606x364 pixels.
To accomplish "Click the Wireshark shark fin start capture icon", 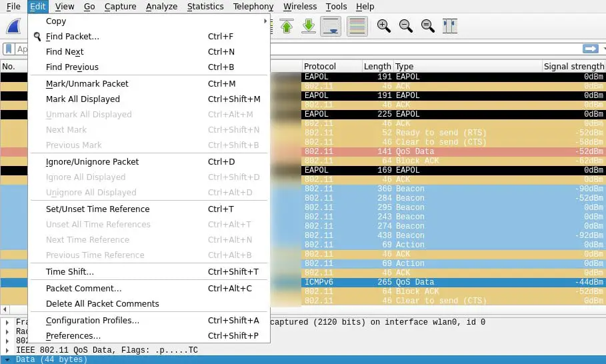I will 13,26.
